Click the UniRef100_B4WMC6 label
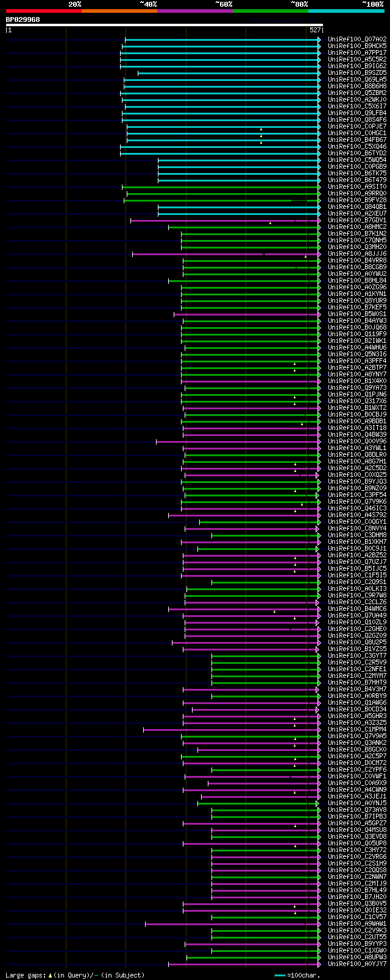 pyautogui.click(x=357, y=609)
